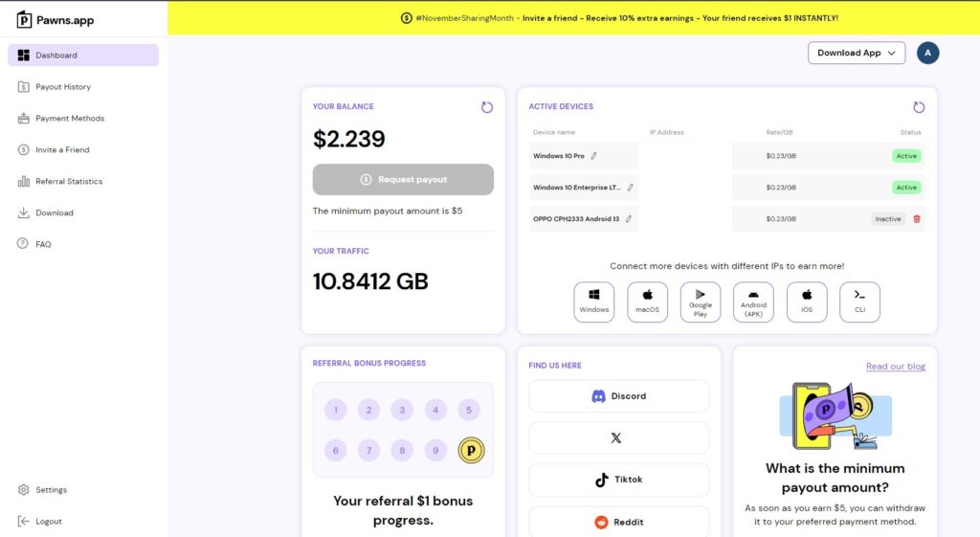Open the user avatar A menu
Viewport: 980px width, 537px height.
coord(927,54)
